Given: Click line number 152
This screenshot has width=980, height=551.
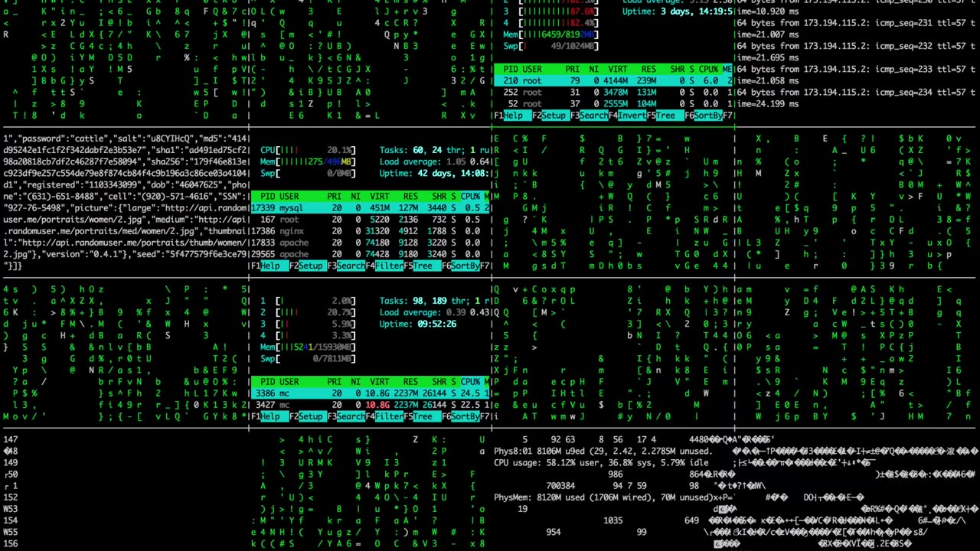Looking at the screenshot, I should tap(11, 497).
